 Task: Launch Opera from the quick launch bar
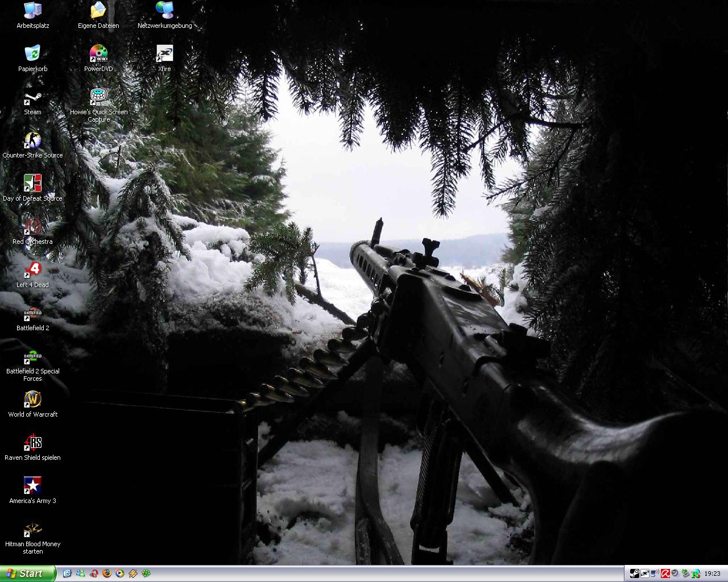coord(94,573)
